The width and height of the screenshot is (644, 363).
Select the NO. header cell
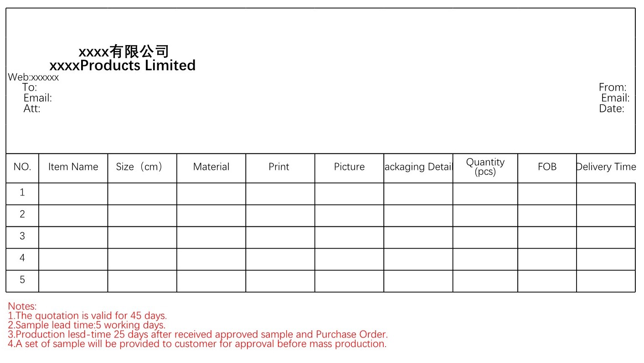tap(22, 167)
